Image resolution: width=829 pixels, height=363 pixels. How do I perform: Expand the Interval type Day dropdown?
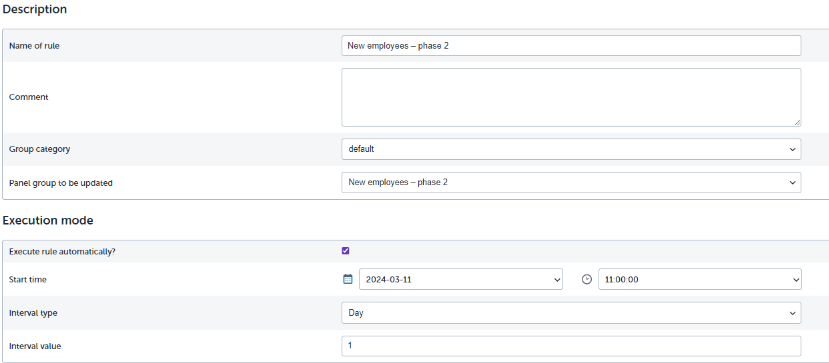pyautogui.click(x=571, y=313)
